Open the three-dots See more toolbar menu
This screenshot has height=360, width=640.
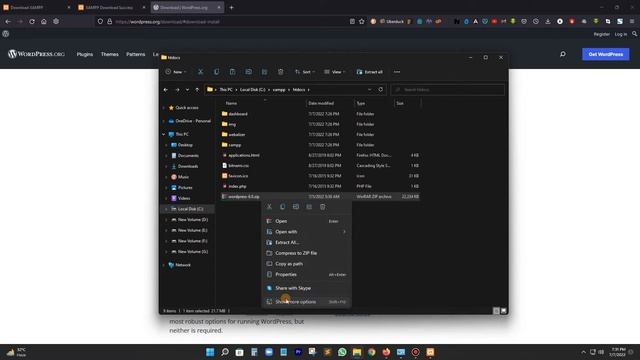397,72
